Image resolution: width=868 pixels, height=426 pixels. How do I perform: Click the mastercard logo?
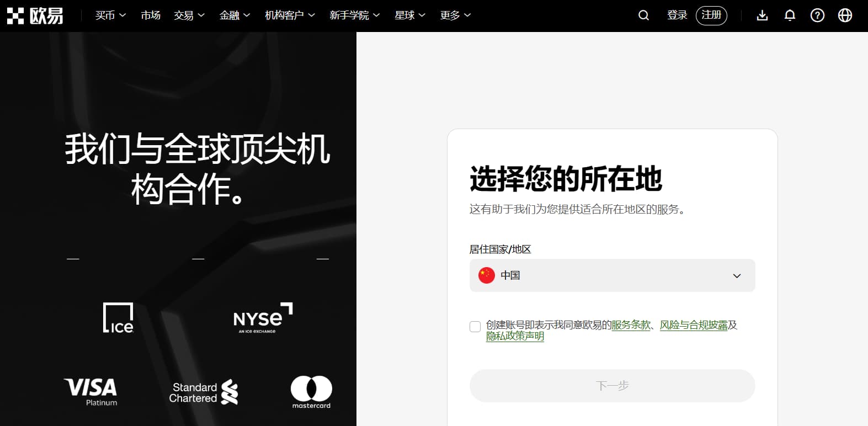pyautogui.click(x=311, y=392)
